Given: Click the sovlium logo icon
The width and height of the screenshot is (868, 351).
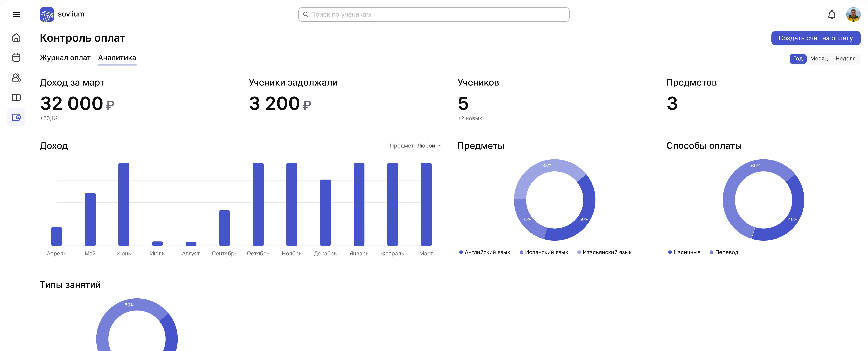Looking at the screenshot, I should click(47, 15).
